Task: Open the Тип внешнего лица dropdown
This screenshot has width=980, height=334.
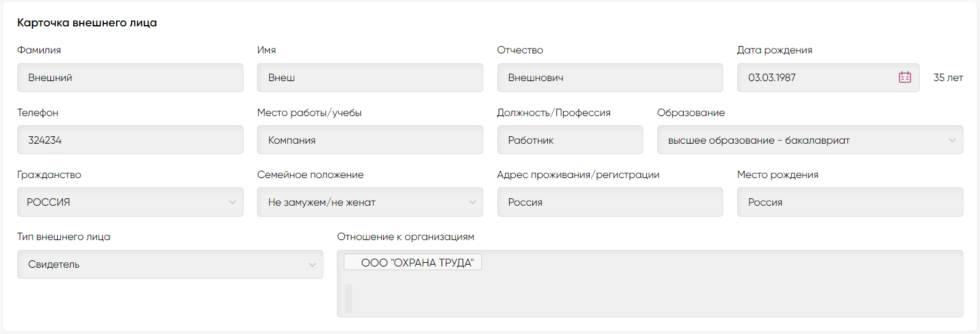Action: pos(170,264)
